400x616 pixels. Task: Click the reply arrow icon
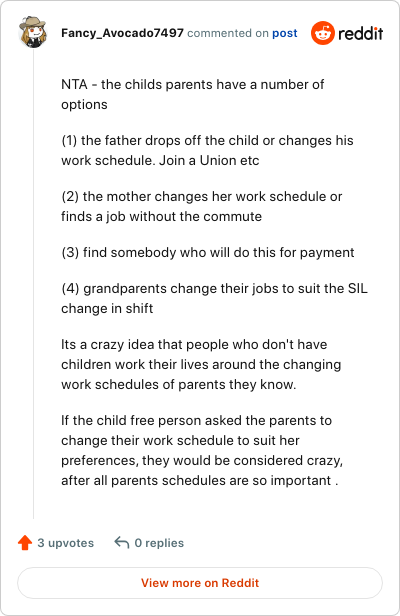121,543
